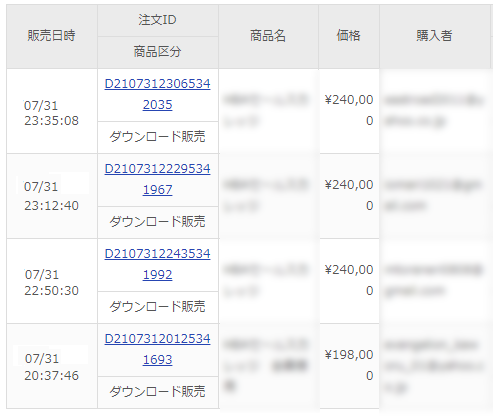Open order link D21073120125341693

157,349
